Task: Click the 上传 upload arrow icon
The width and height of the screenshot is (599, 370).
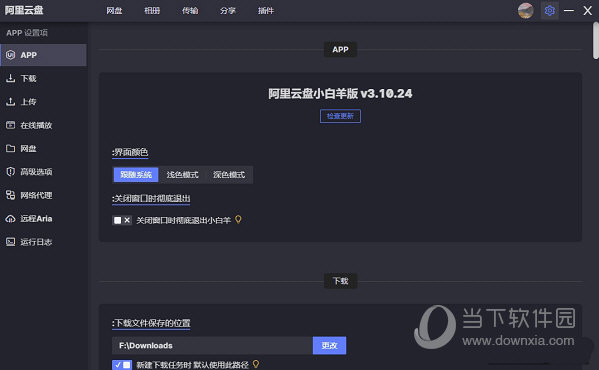Action: (11, 102)
